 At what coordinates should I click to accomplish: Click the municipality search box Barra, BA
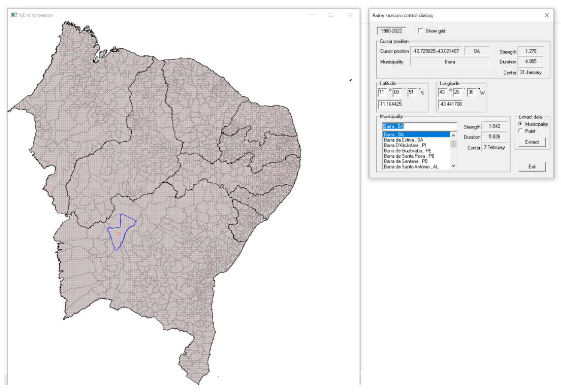tap(419, 126)
